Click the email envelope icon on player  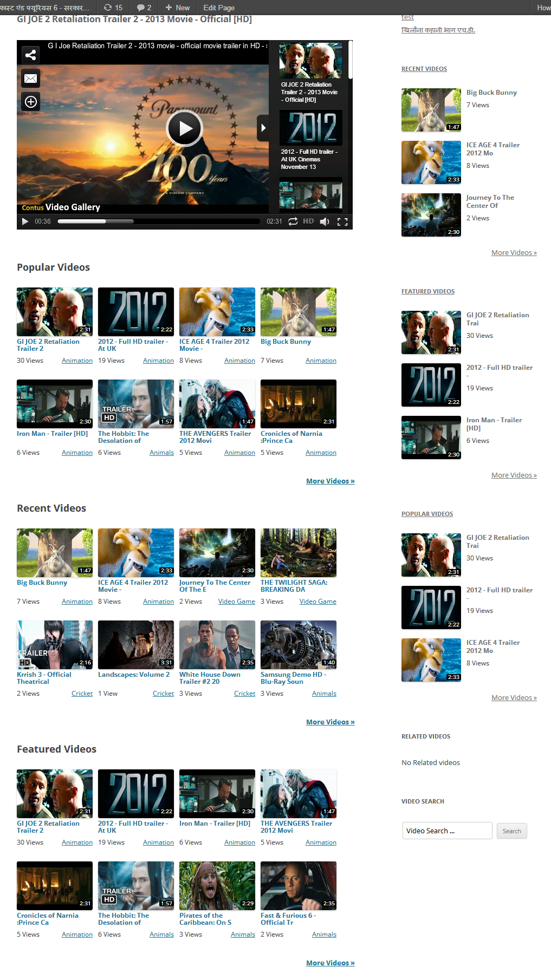point(31,79)
